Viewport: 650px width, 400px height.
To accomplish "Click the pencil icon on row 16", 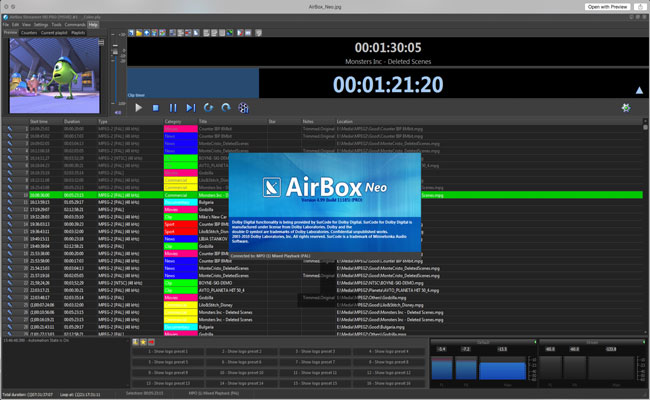I will tap(10, 239).
